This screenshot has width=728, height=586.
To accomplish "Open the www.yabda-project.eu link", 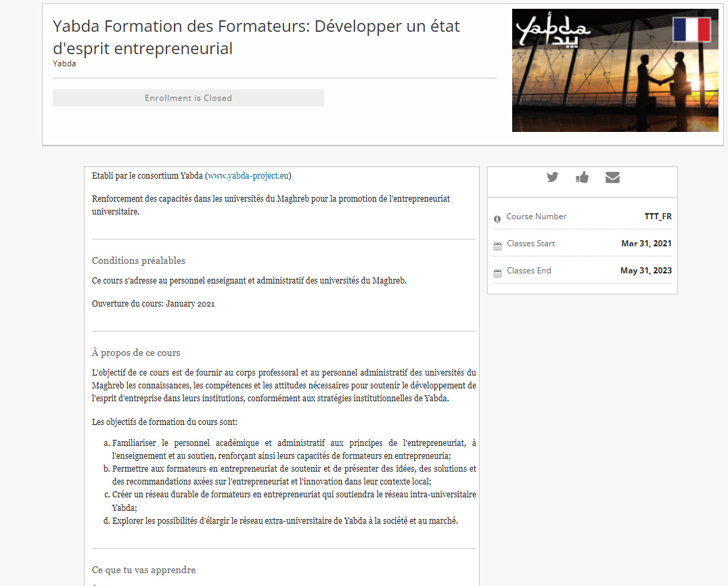I will click(x=248, y=175).
